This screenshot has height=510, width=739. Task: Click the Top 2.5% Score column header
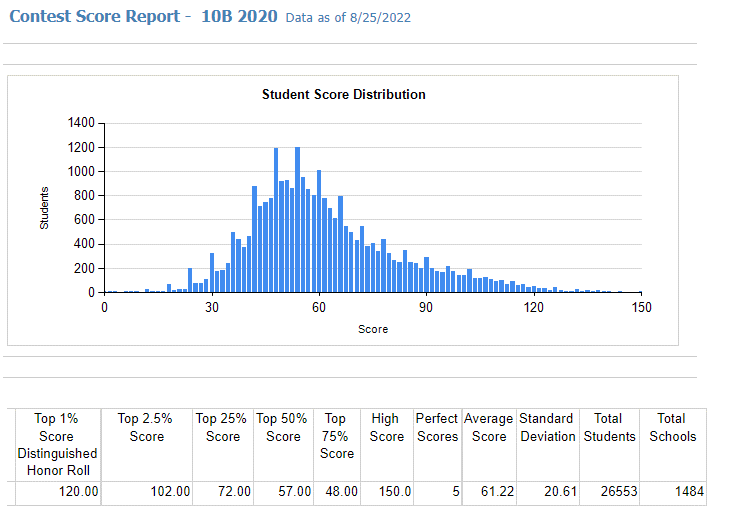tap(146, 427)
